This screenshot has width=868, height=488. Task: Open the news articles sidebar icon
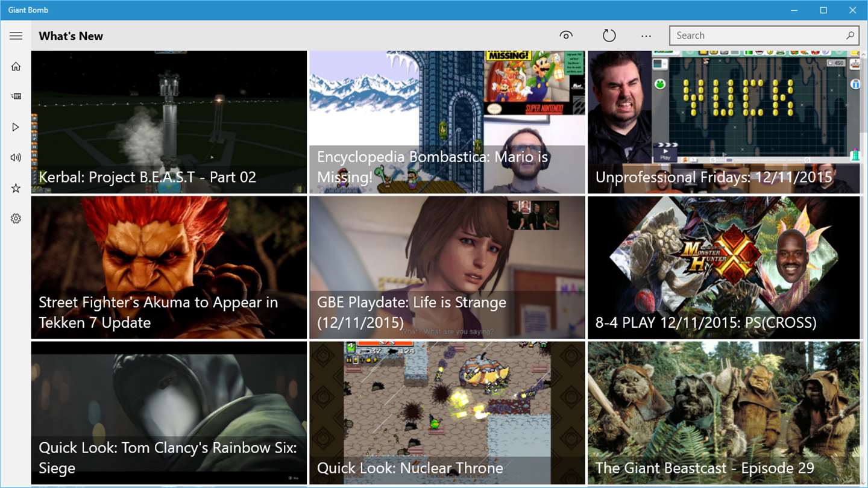pos(16,96)
